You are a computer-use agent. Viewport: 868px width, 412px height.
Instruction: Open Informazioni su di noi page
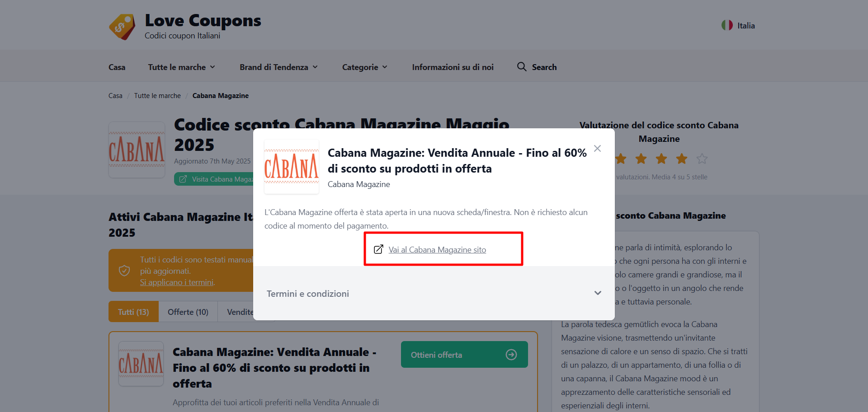(x=453, y=67)
